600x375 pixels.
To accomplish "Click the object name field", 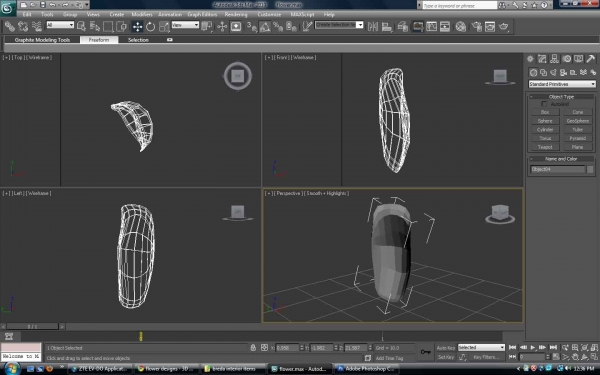I will pos(558,169).
